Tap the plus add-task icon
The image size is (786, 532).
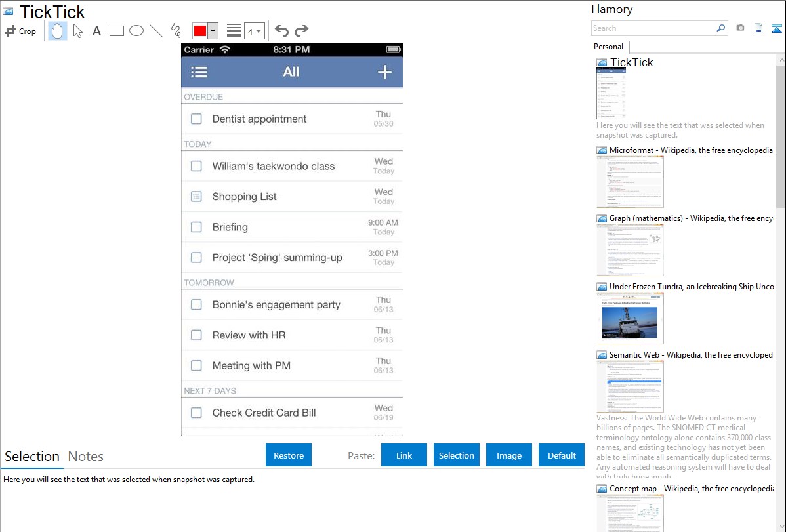point(384,72)
